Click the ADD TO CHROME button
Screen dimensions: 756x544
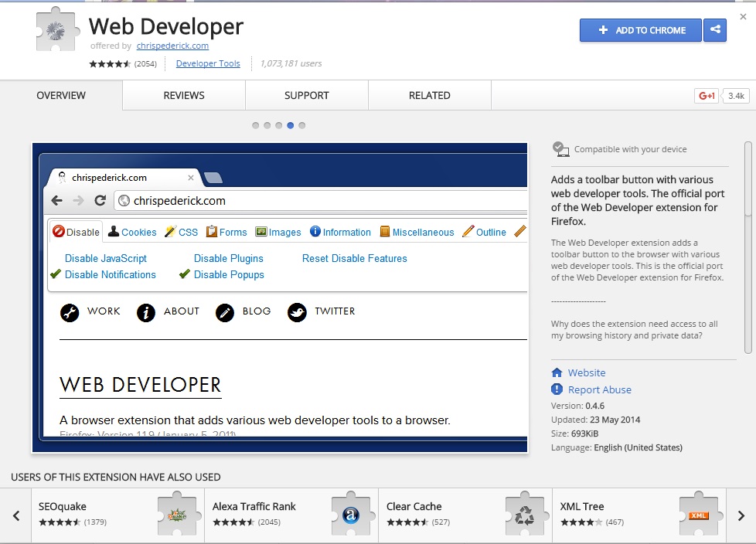(640, 30)
